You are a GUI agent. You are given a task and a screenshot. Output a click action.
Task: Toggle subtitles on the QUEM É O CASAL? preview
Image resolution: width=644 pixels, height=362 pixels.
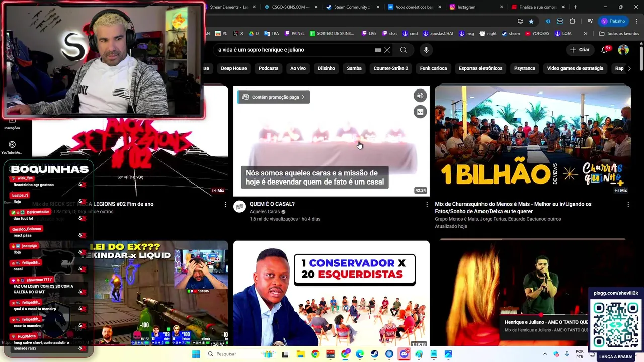click(x=420, y=112)
